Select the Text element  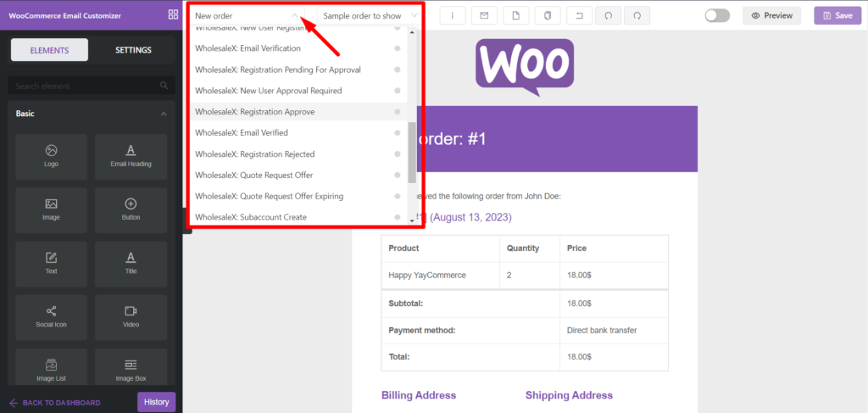52,264
